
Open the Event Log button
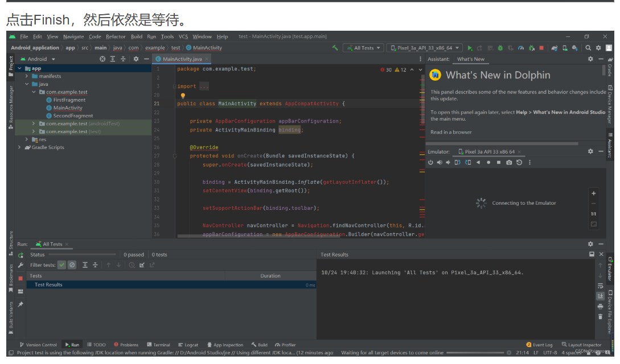point(539,345)
